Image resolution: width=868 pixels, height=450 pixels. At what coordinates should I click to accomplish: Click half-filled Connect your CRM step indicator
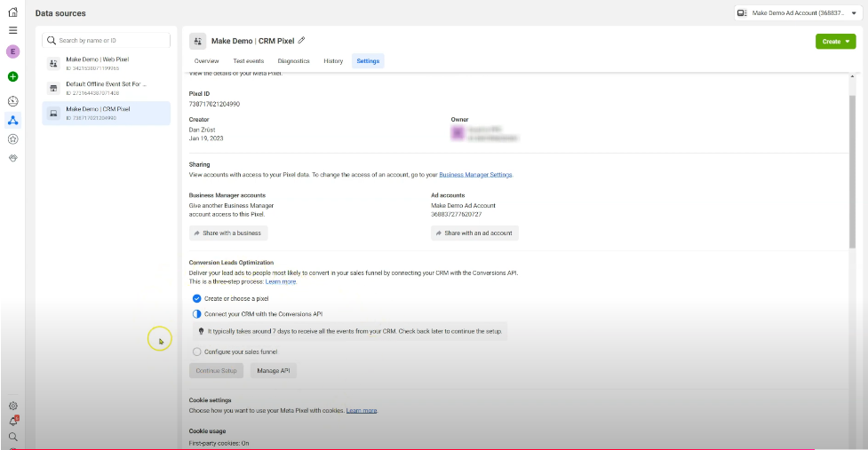pyautogui.click(x=196, y=314)
